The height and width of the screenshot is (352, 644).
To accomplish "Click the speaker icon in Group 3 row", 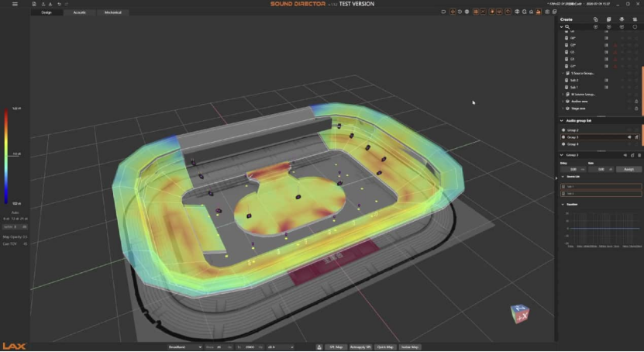I will [629, 137].
